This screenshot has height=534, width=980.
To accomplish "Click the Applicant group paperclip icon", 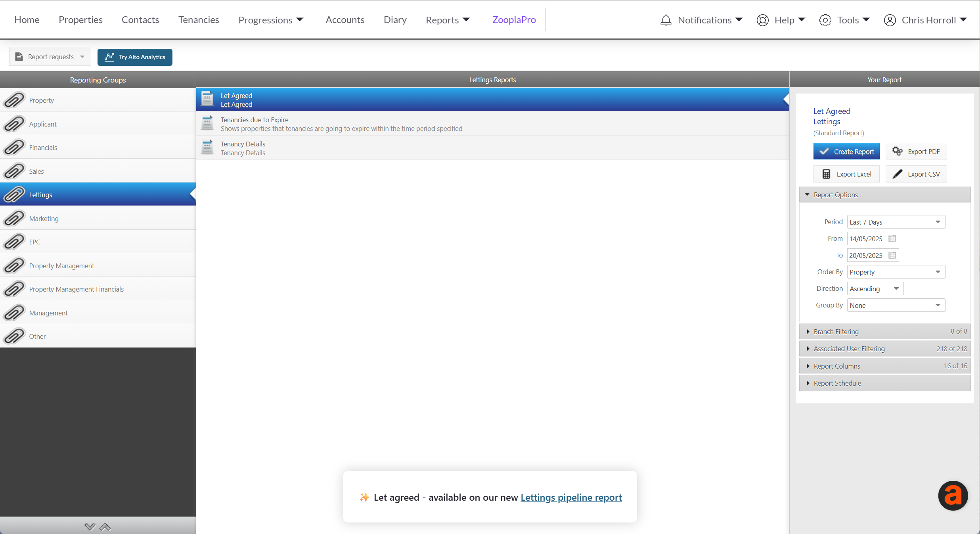I will (x=14, y=124).
